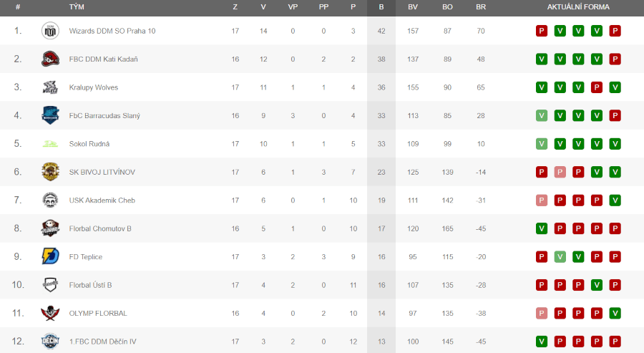
Task: Open the Florbal Ústí B team link
Action: [90, 285]
